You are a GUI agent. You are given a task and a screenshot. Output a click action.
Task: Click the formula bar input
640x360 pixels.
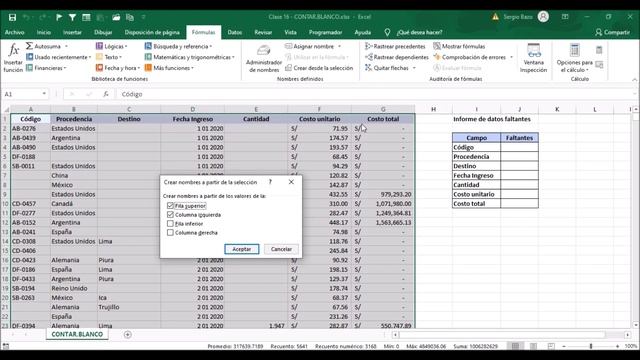[376, 94]
